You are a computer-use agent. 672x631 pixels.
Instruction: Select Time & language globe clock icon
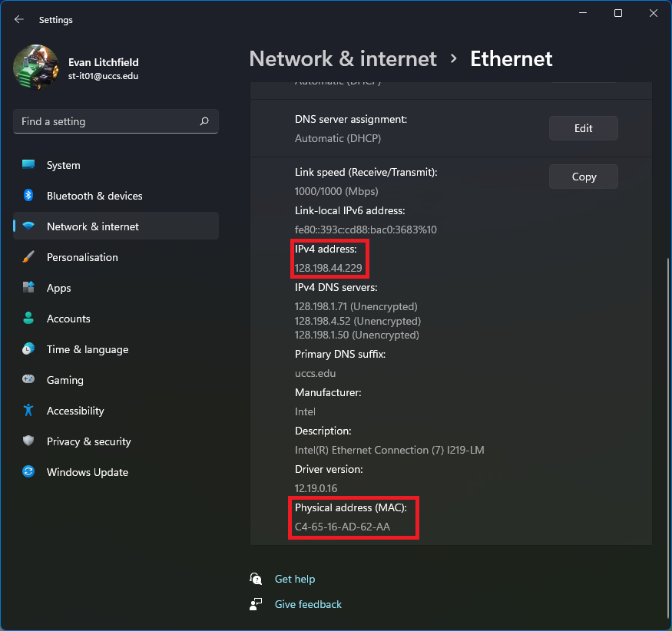[x=28, y=349]
